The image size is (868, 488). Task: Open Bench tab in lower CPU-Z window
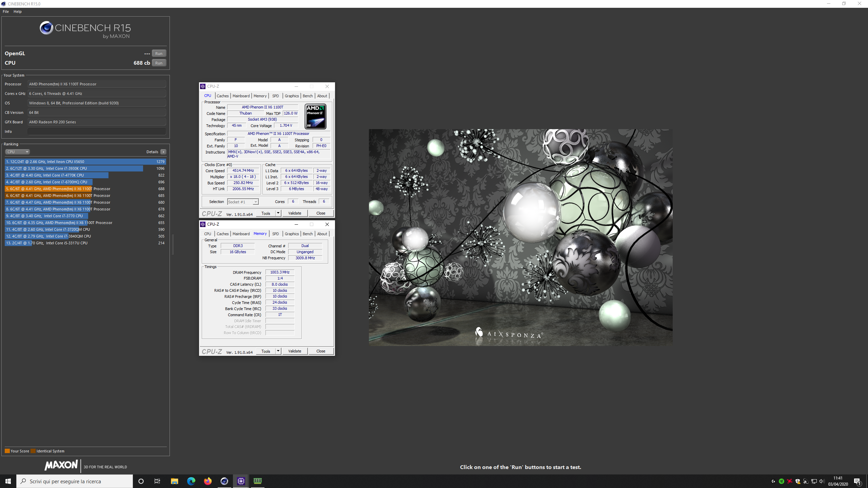pyautogui.click(x=308, y=234)
